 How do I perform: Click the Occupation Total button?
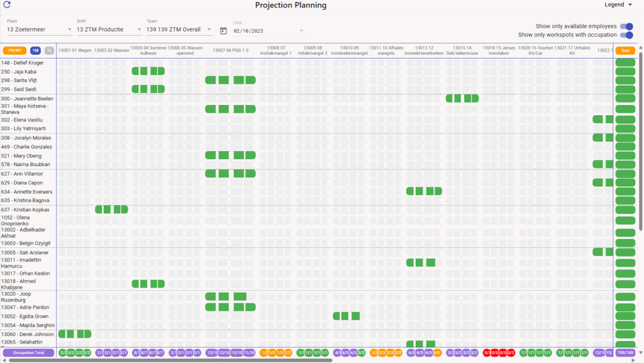point(28,353)
